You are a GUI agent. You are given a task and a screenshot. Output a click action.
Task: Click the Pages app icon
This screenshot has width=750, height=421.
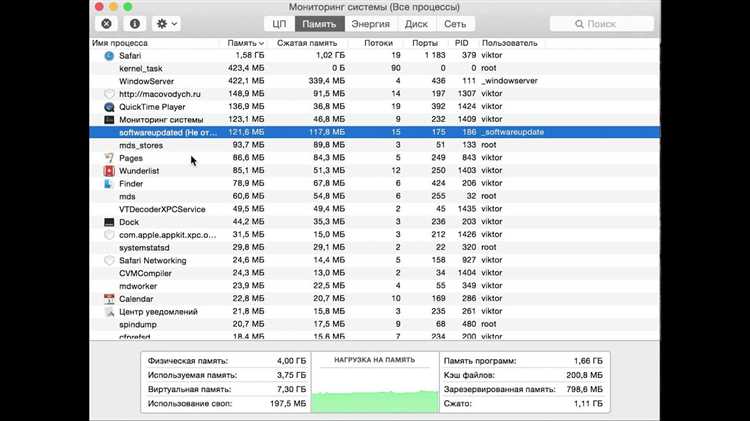tap(109, 158)
